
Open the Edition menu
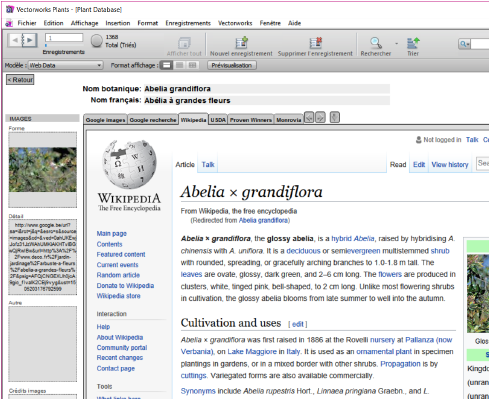[x=53, y=23]
